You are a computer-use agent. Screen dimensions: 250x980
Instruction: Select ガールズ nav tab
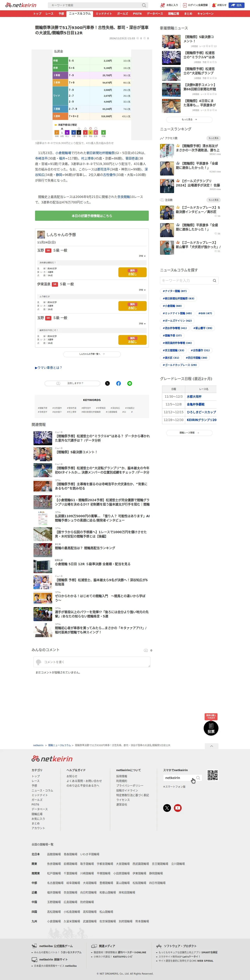(x=122, y=14)
